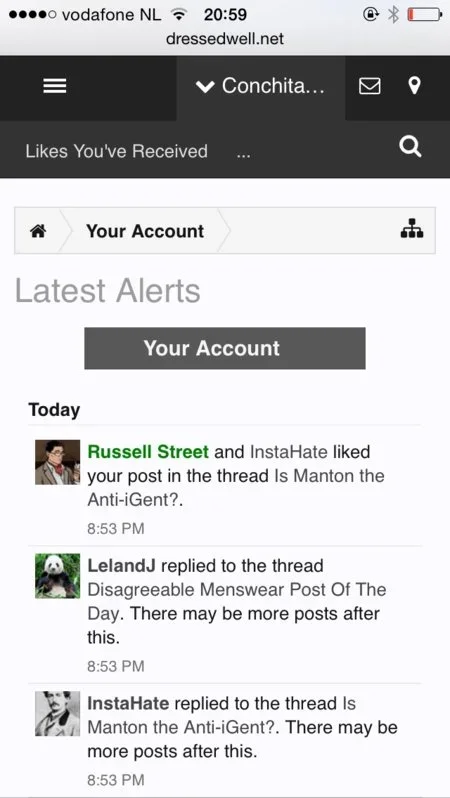Expand the ellipsis for more account links

243,152
